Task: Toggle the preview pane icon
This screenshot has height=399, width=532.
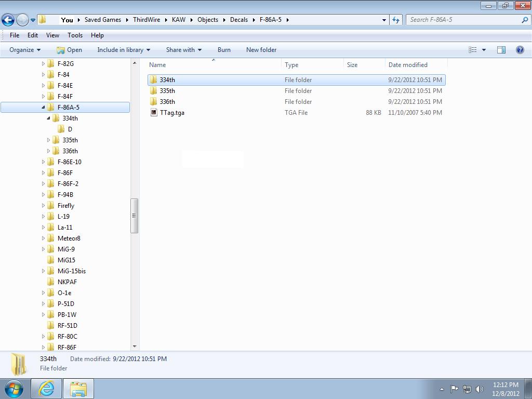Action: coord(501,50)
